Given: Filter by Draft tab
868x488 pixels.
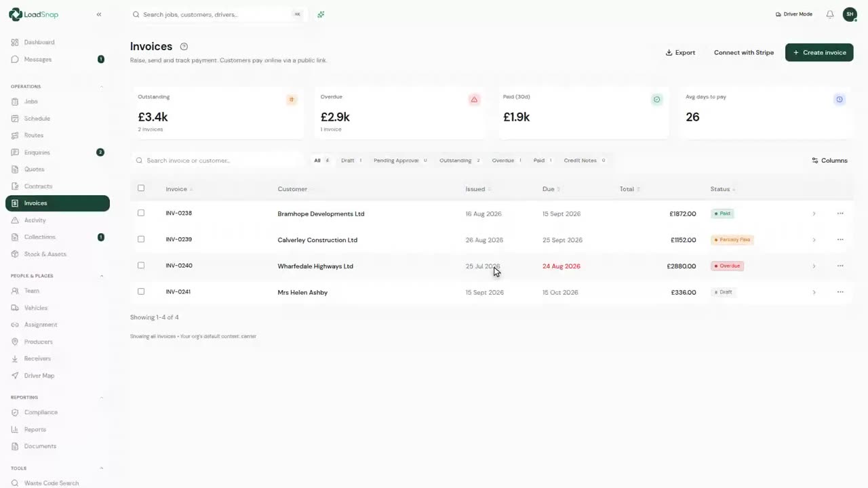Looking at the screenshot, I should pos(351,161).
